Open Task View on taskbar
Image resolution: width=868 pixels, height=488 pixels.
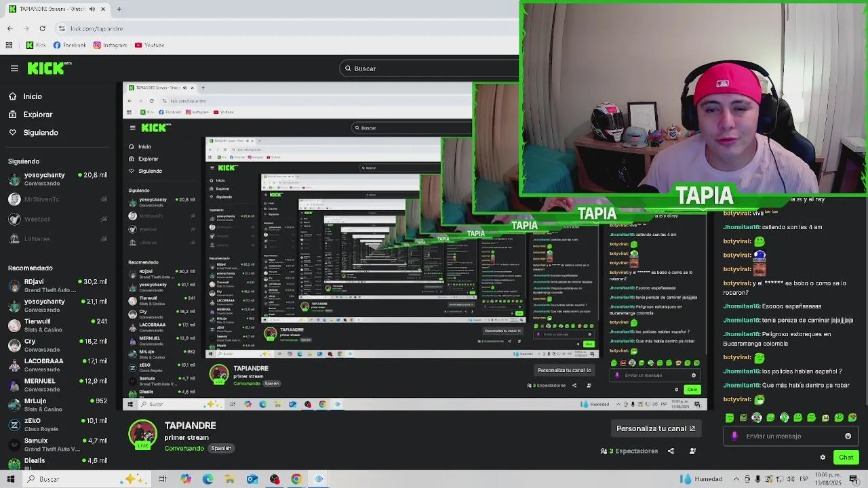pos(163,479)
